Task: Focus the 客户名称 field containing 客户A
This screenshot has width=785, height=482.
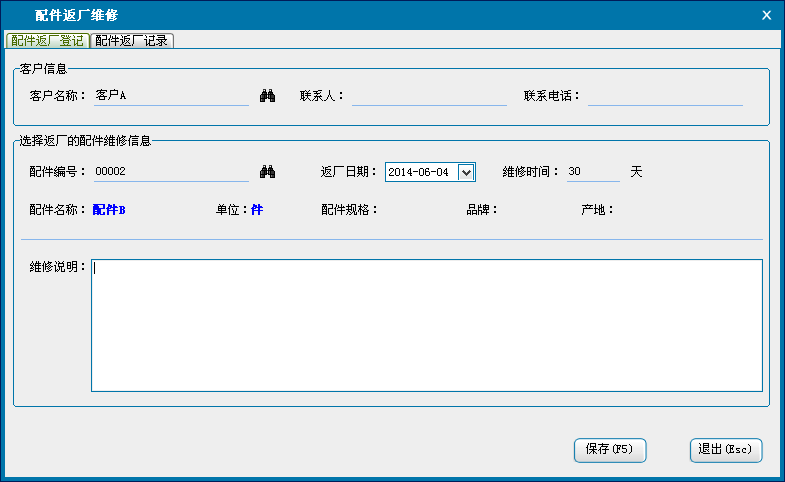Action: click(x=170, y=96)
